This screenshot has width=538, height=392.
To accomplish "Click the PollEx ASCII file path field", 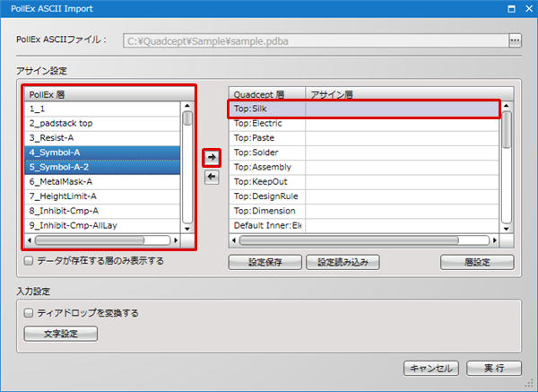I will click(316, 41).
